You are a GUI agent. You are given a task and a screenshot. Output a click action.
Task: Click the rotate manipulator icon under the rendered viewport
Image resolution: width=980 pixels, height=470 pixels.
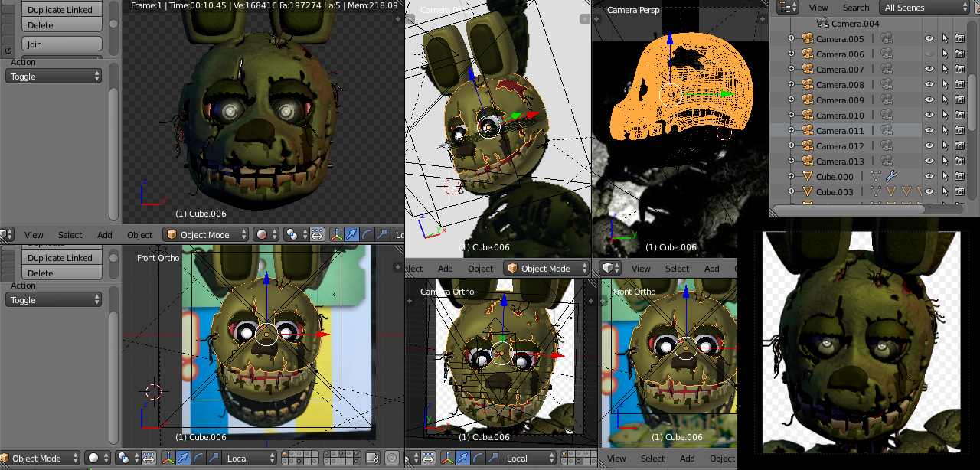367,234
